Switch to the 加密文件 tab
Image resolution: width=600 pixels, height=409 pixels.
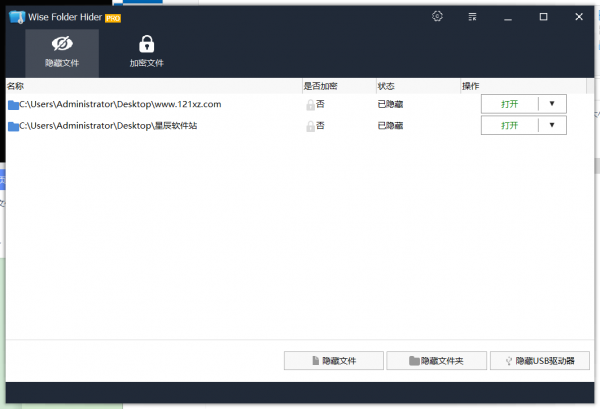pos(147,53)
